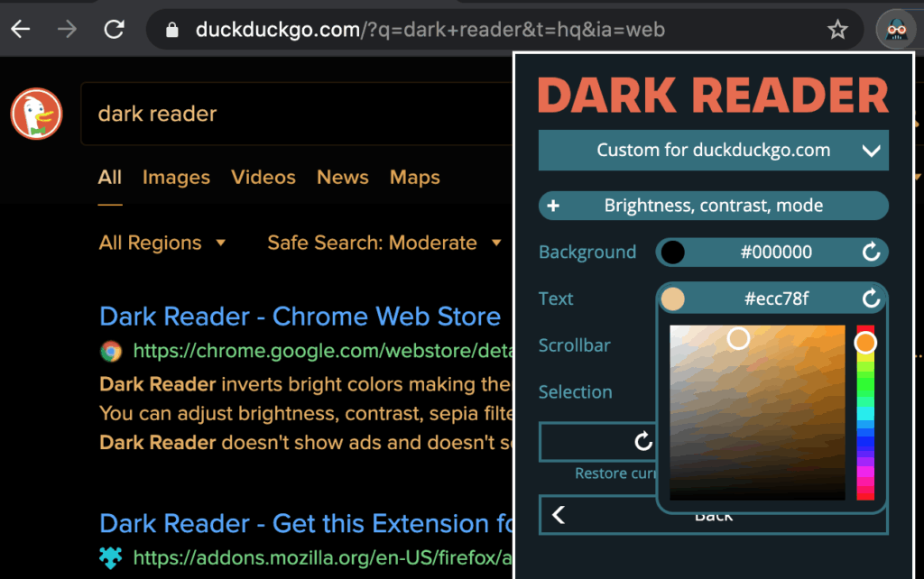The width and height of the screenshot is (924, 579).
Task: Switch to the Videos tab
Action: [x=263, y=178]
